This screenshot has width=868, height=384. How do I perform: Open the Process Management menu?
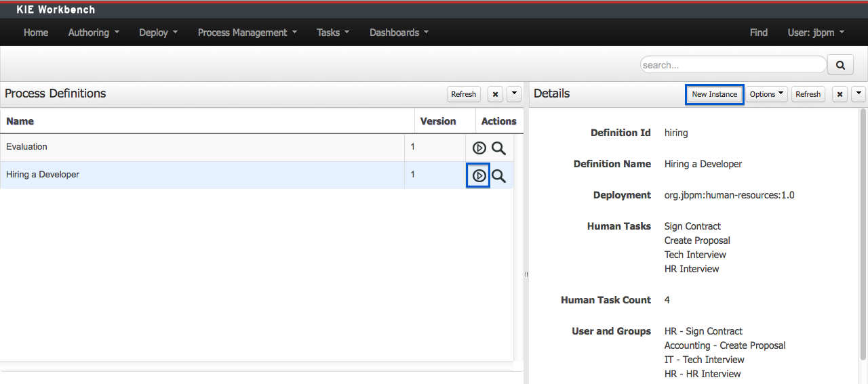(248, 33)
